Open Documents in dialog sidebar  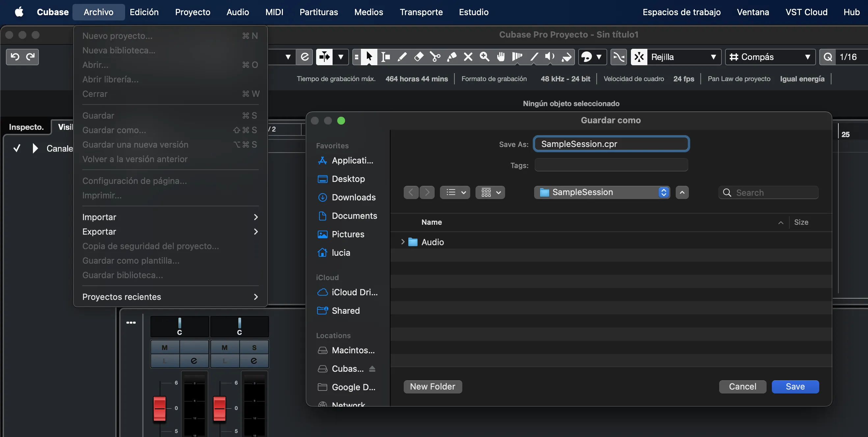348,216
